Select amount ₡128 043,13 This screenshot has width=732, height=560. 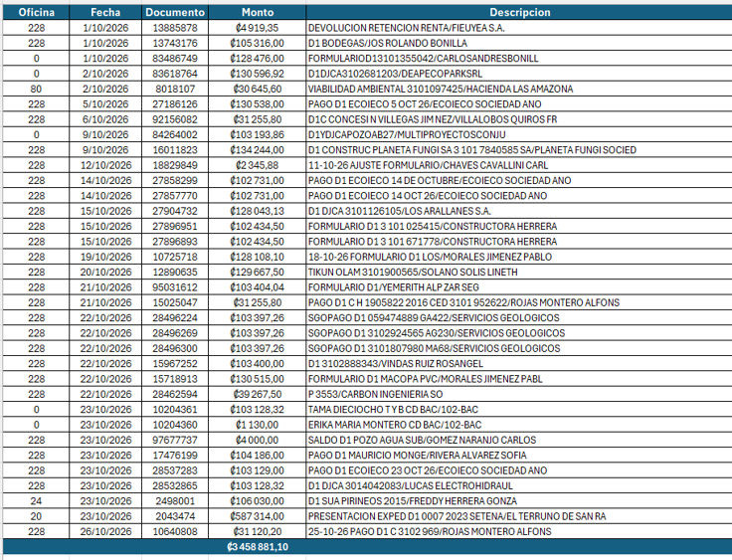[x=258, y=211]
